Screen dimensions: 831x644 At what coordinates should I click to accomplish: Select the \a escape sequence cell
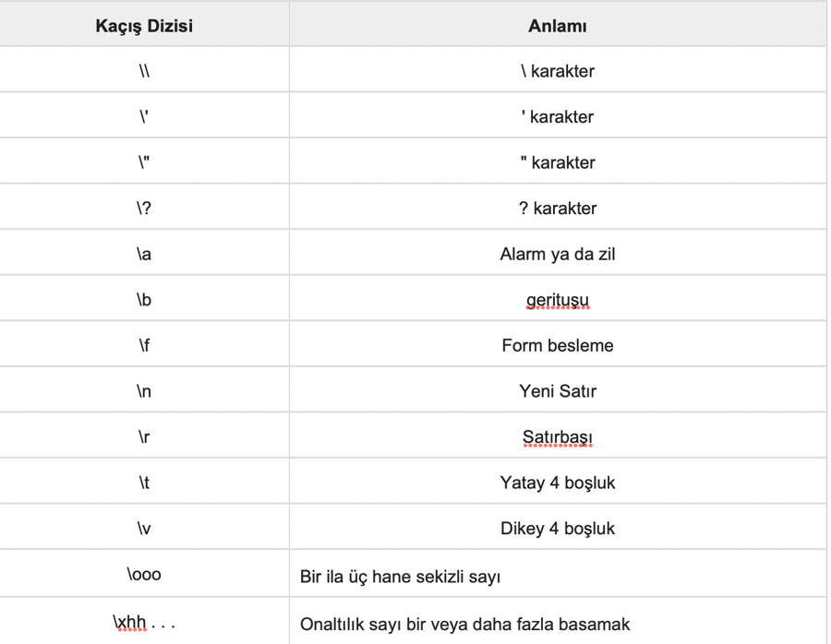(144, 255)
